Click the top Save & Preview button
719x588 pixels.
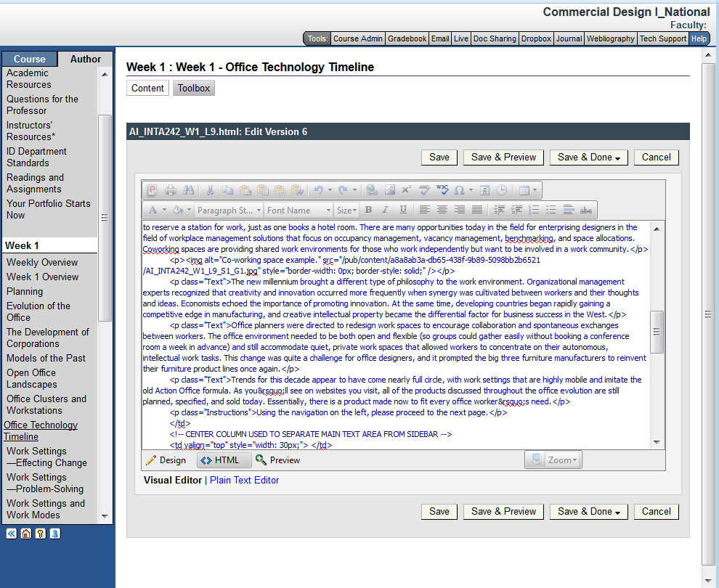[503, 157]
